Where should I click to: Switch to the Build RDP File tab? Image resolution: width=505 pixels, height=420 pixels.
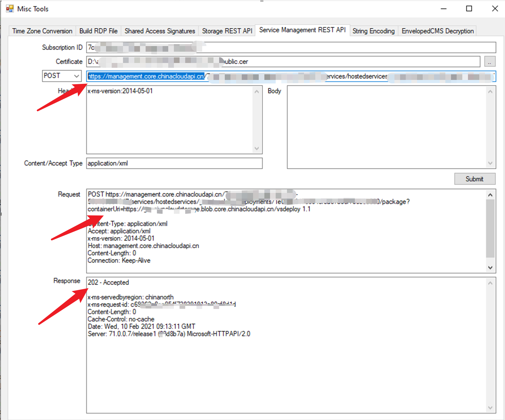pyautogui.click(x=98, y=31)
